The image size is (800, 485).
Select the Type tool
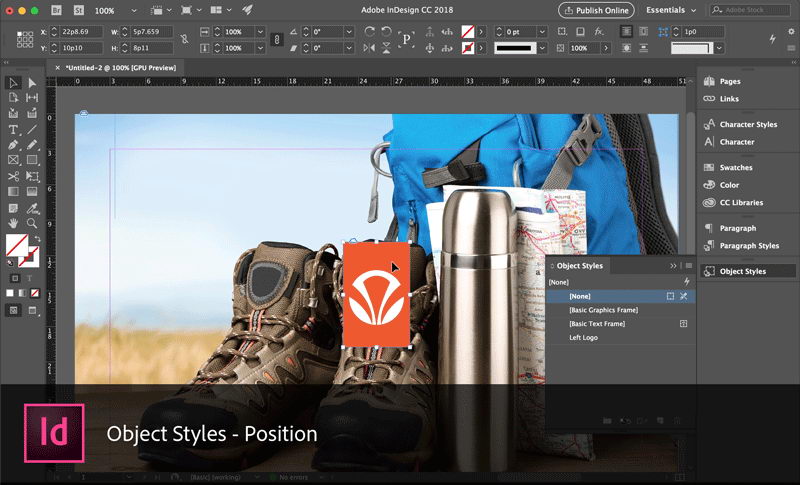pos(13,129)
